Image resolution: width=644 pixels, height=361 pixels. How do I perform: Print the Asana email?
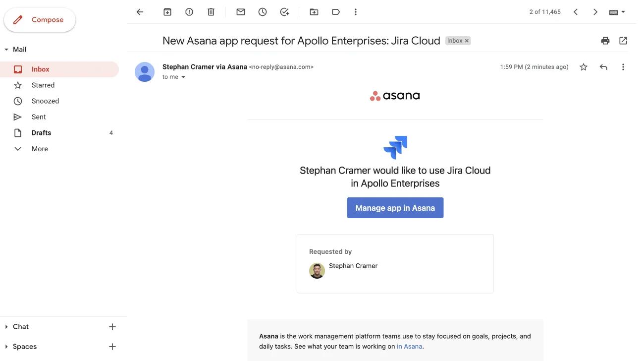coord(605,41)
